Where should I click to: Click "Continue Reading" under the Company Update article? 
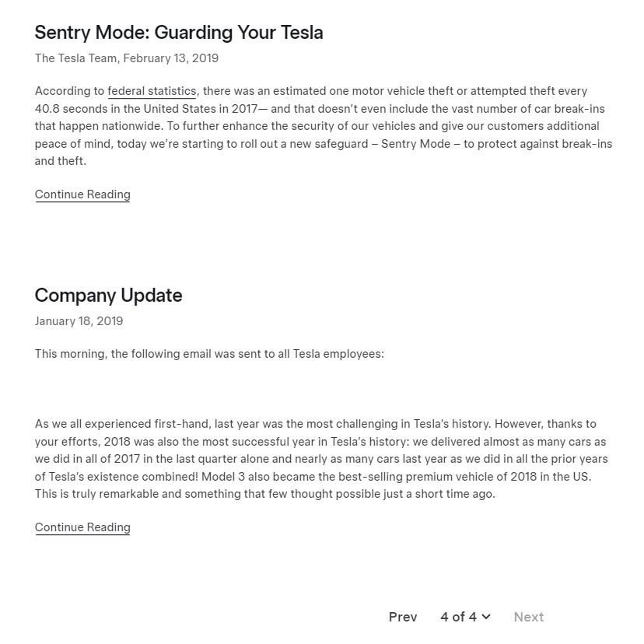pyautogui.click(x=82, y=527)
